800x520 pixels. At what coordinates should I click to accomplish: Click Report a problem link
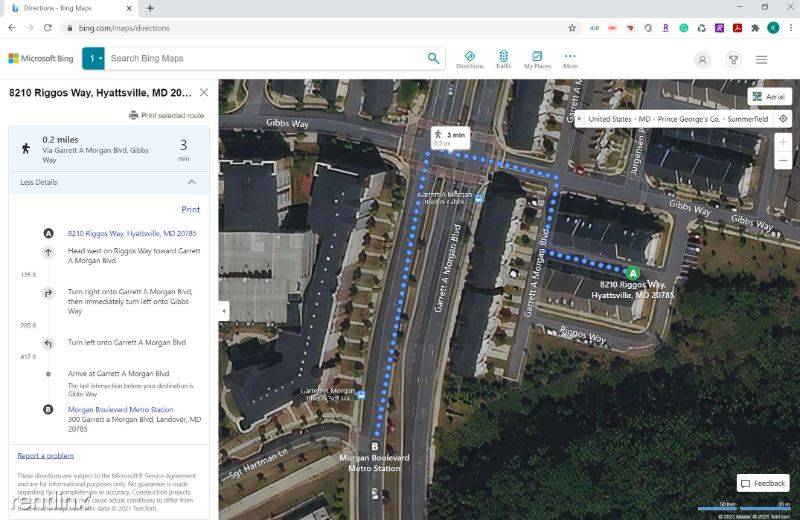coord(45,456)
